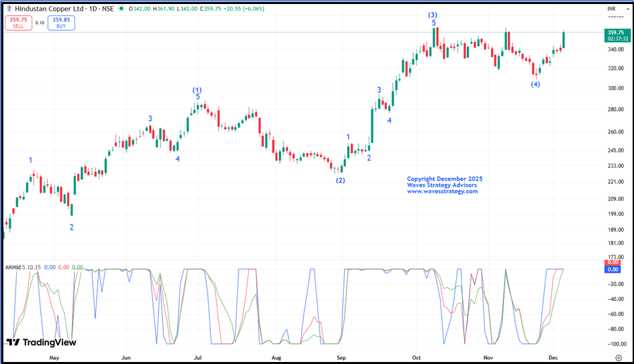The height and width of the screenshot is (364, 634).
Task: Click the 340.00 price axis label
Action: [616, 49]
